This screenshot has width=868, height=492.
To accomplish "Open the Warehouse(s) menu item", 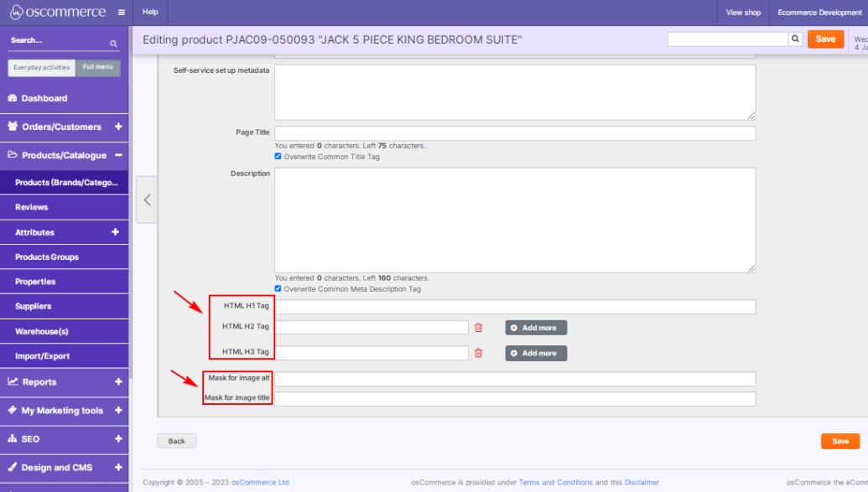I will [65, 331].
